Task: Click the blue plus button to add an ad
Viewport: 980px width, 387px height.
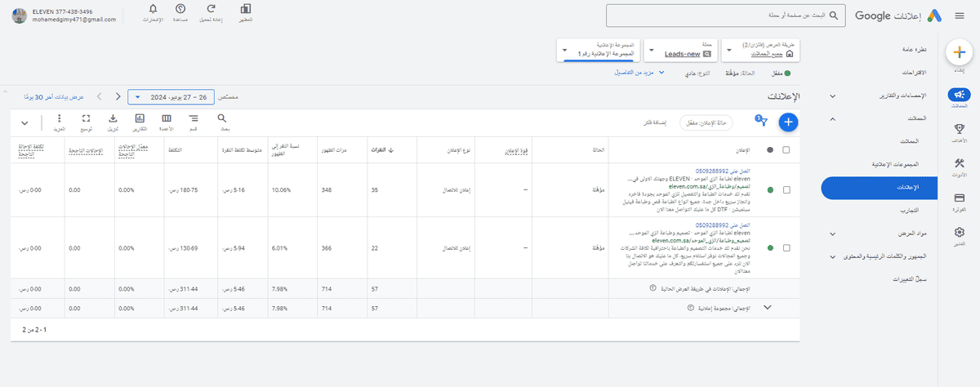Action: [x=788, y=122]
